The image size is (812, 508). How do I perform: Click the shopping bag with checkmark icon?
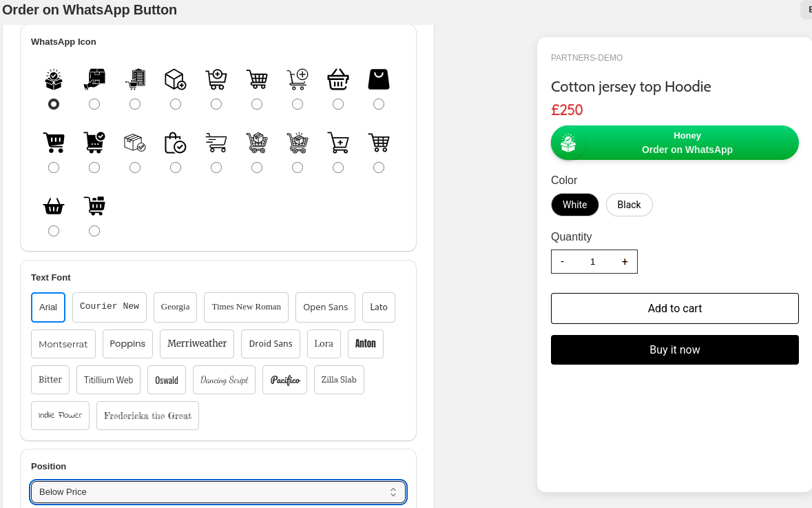[x=176, y=143]
